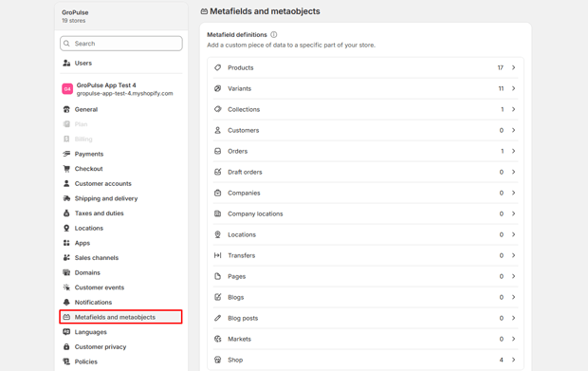This screenshot has height=371, width=588.
Task: Click the Products tag icon
Action: point(217,67)
